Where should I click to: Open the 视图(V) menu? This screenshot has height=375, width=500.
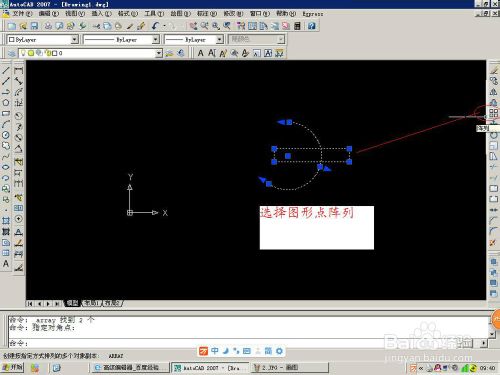(75, 14)
